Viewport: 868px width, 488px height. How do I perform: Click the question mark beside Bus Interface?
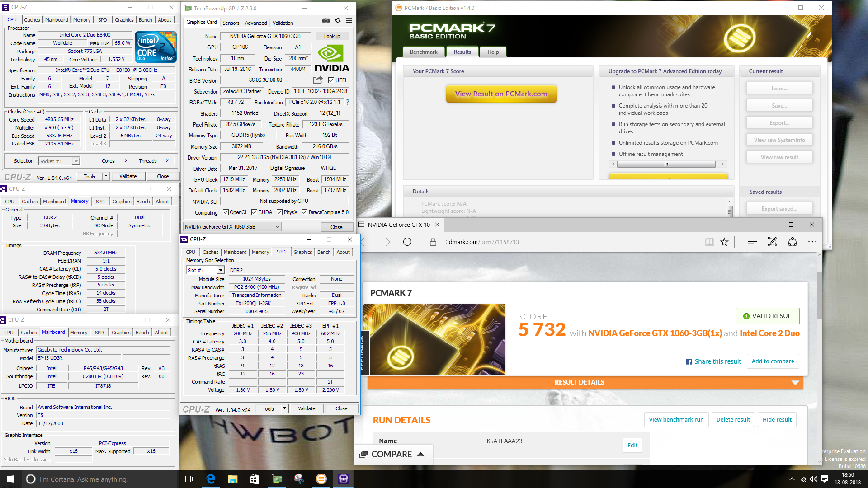(348, 102)
